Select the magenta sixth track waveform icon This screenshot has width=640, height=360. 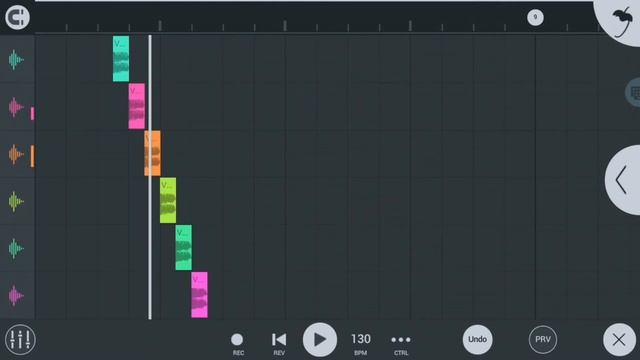pyautogui.click(x=16, y=296)
